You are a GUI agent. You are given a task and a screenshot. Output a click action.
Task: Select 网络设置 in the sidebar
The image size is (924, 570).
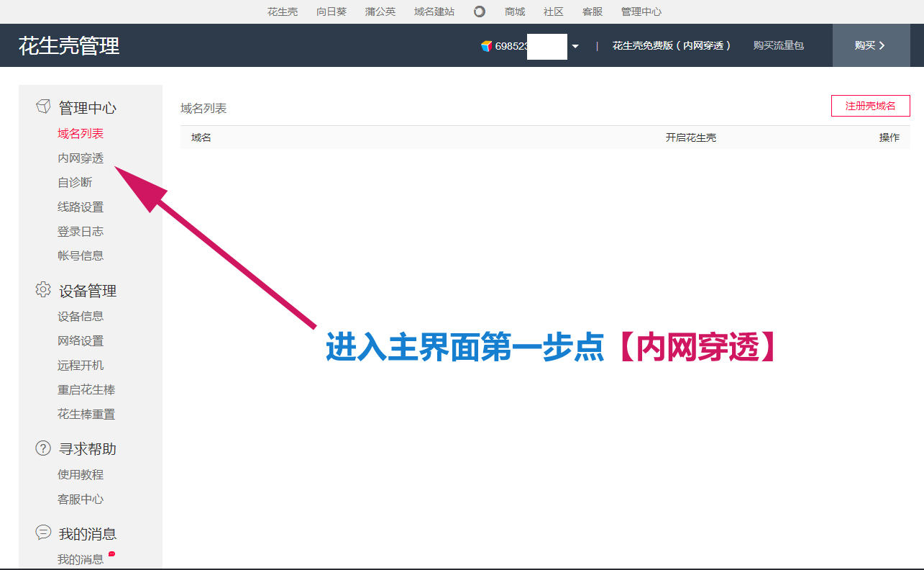pyautogui.click(x=81, y=341)
